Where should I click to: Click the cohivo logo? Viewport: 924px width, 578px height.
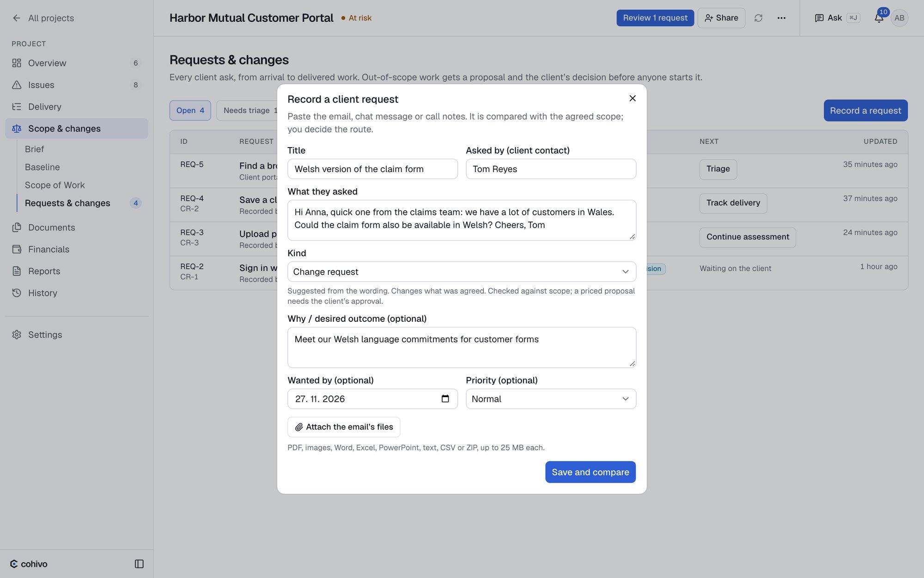[x=29, y=564]
